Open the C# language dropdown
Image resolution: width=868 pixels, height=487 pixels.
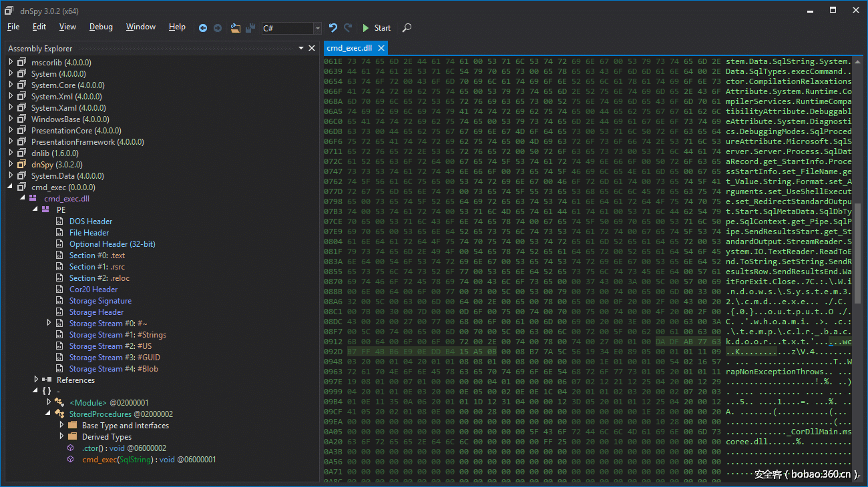point(317,28)
